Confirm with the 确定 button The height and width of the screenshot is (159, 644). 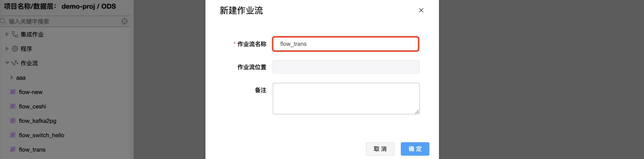tap(415, 149)
